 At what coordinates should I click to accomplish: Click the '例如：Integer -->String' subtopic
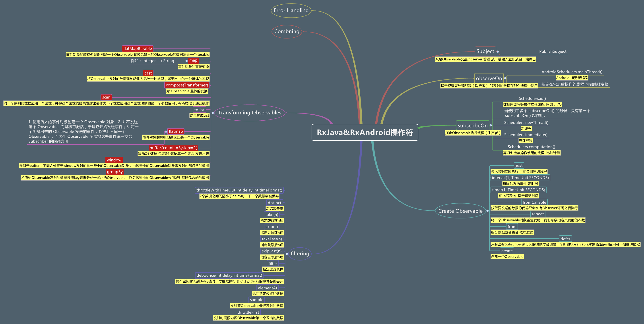153,61
